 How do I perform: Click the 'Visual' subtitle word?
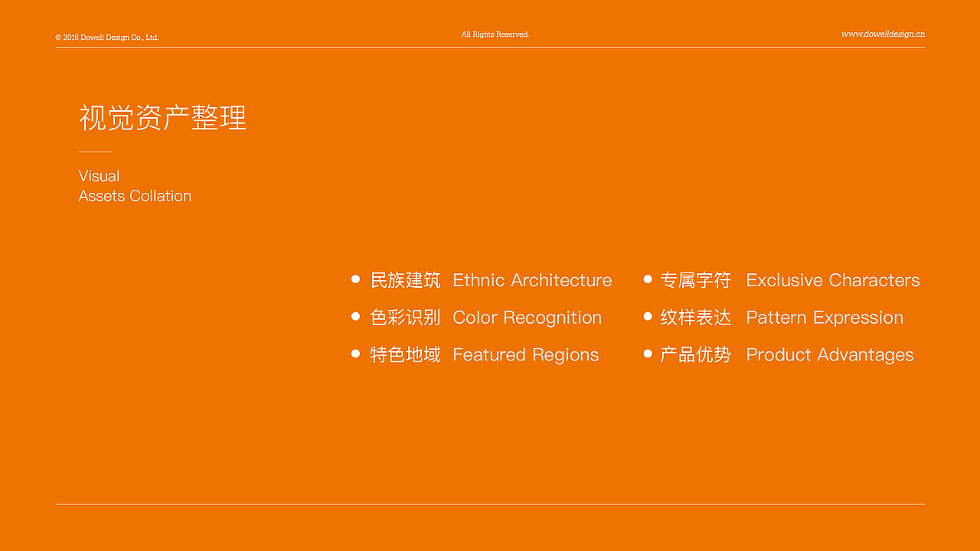tap(99, 176)
